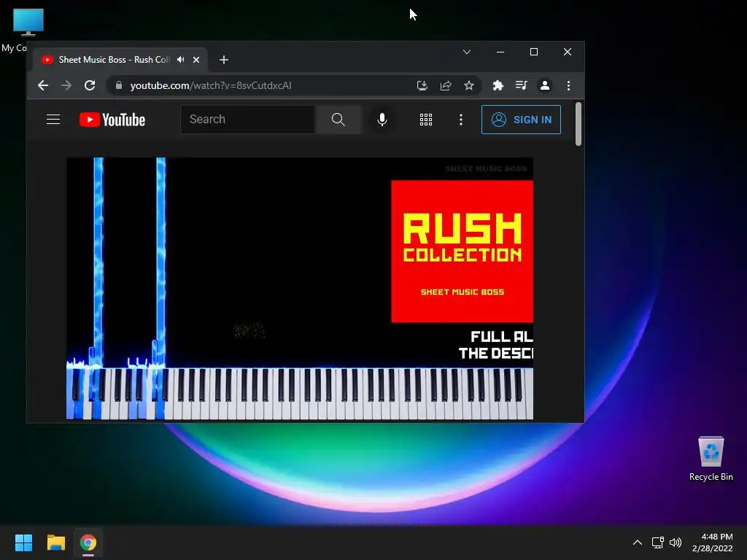
Task: Go to YouTube home via the logo
Action: [x=112, y=120]
